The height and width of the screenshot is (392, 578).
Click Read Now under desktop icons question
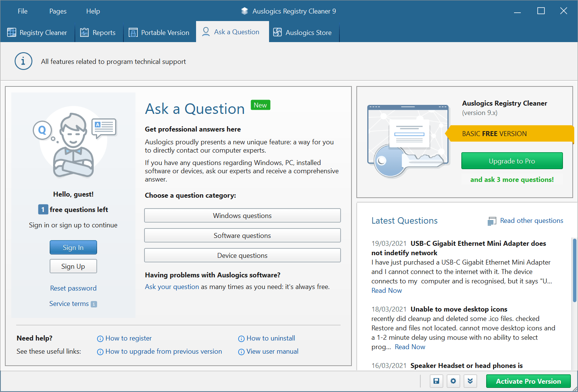[410, 347]
